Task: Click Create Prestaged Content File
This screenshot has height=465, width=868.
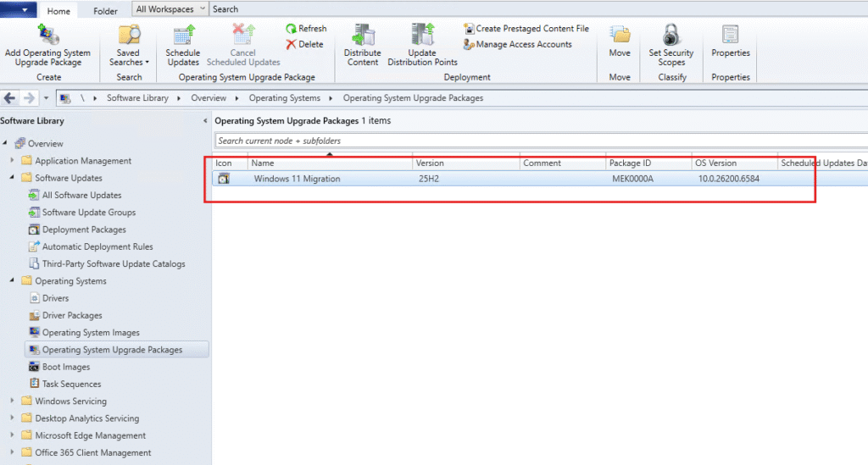Action: pos(526,29)
